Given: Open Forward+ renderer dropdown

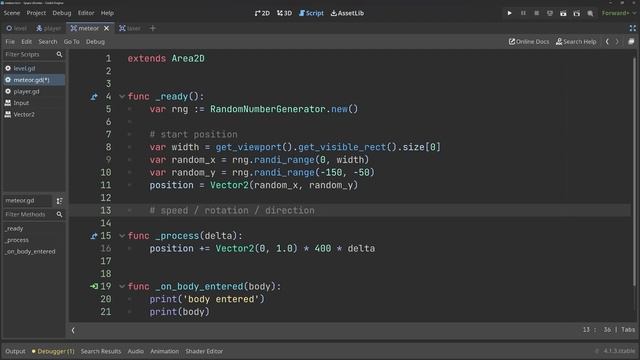Looking at the screenshot, I should click(619, 13).
